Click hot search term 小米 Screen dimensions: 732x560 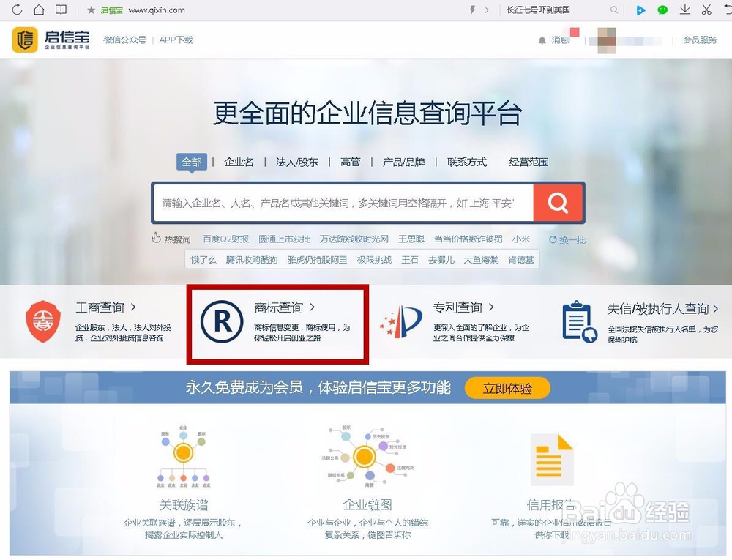coord(521,239)
